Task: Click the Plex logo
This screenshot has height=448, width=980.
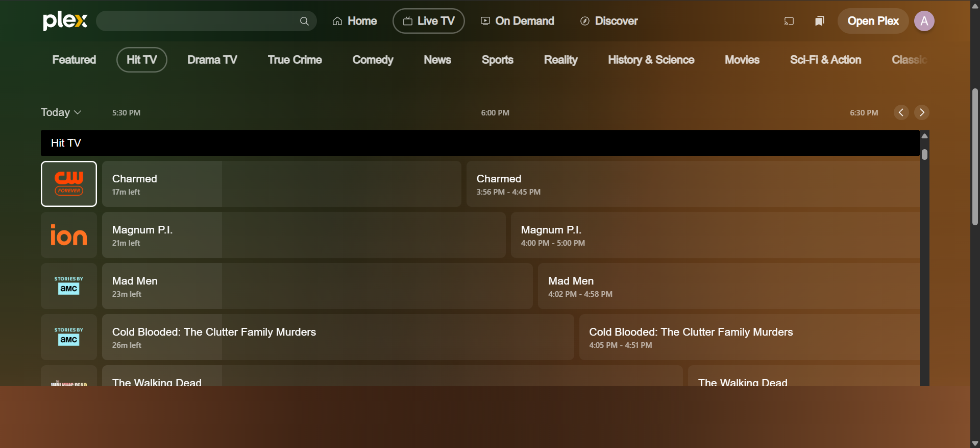Action: (x=65, y=21)
